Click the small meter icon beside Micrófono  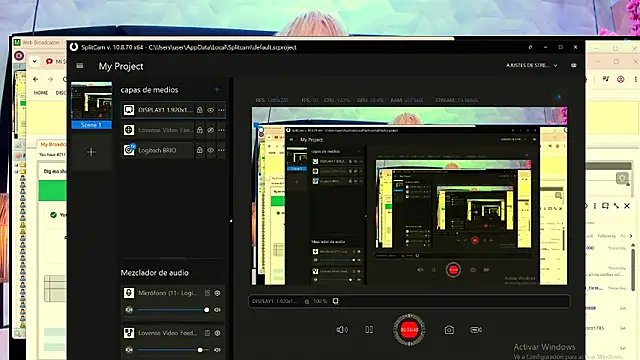[207, 293]
